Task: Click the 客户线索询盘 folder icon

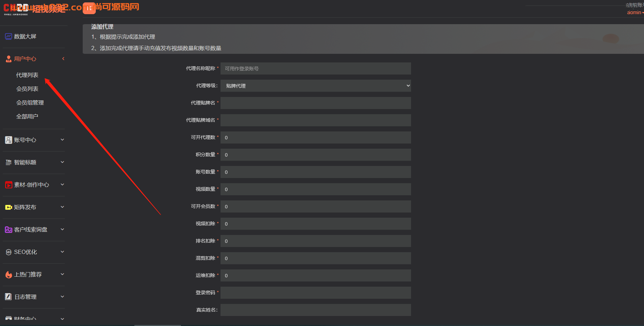Action: 9,230
